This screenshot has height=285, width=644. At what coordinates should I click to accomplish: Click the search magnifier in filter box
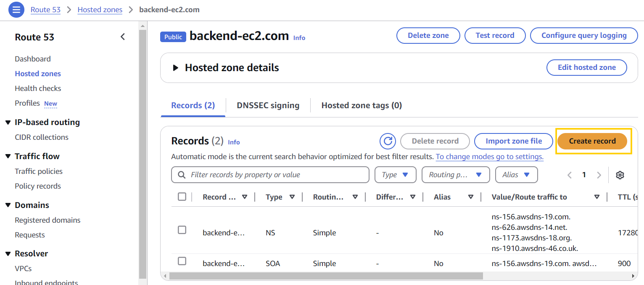[x=182, y=175]
